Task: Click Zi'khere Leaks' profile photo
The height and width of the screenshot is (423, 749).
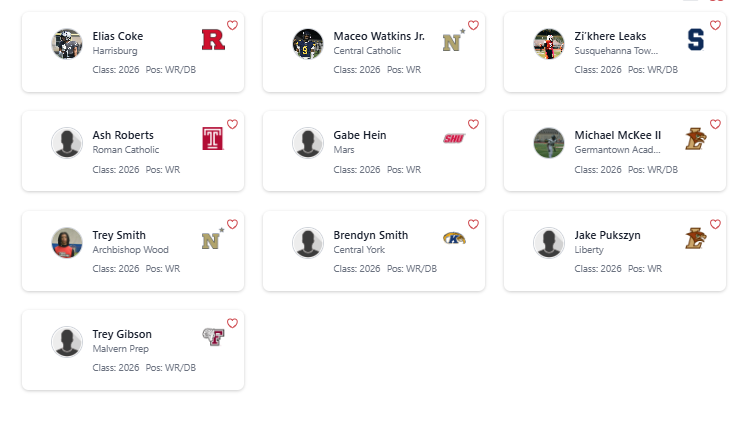Action: tap(549, 43)
